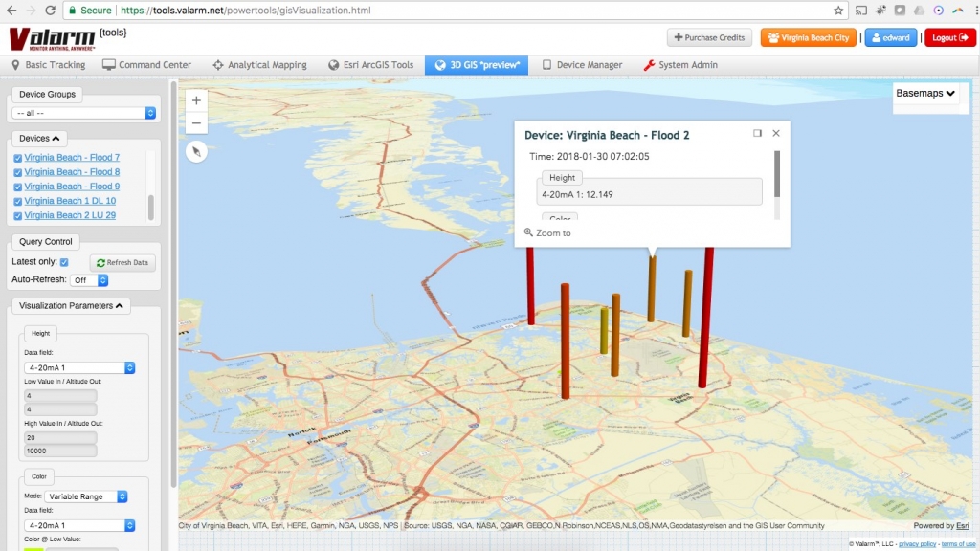Click the small yellow cylinder on map
The width and height of the screenshot is (980, 551).
tap(604, 330)
